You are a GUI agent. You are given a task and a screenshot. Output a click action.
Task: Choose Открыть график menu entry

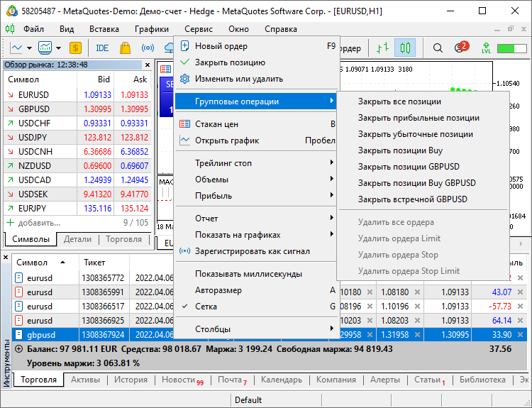tap(257, 140)
